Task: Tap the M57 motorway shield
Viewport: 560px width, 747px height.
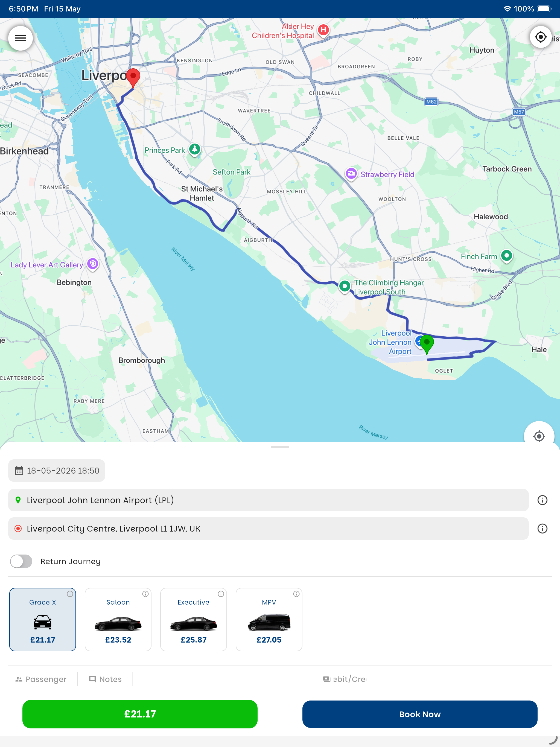Action: pyautogui.click(x=519, y=112)
